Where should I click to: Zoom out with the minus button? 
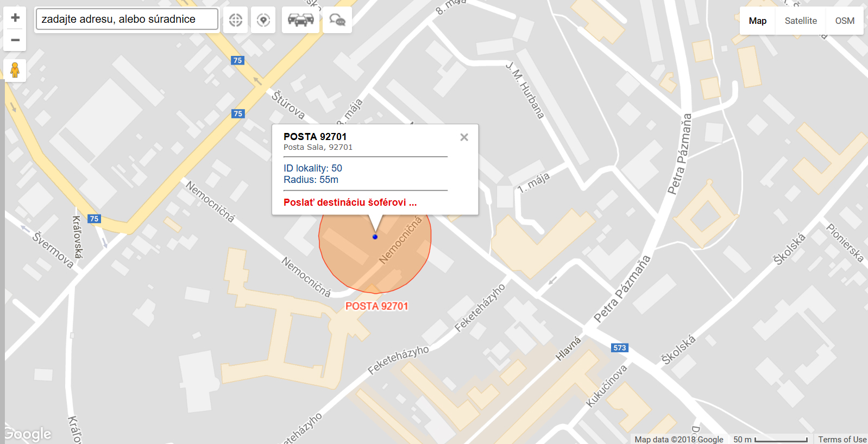coord(15,40)
